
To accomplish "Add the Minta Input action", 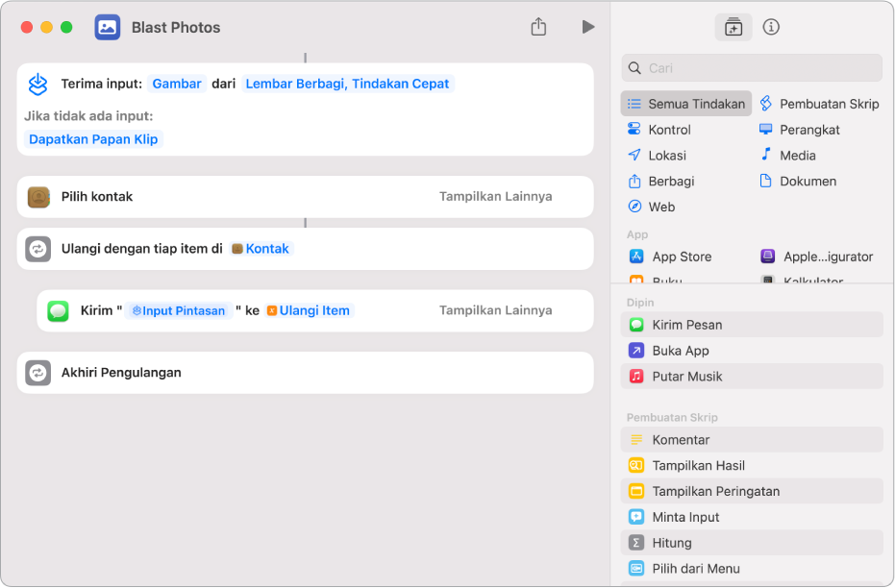I will click(752, 517).
